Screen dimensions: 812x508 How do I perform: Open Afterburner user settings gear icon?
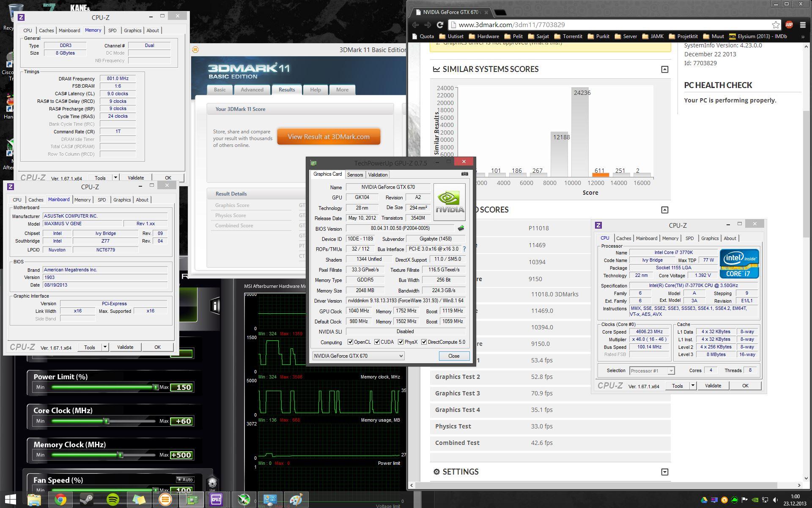[212, 483]
